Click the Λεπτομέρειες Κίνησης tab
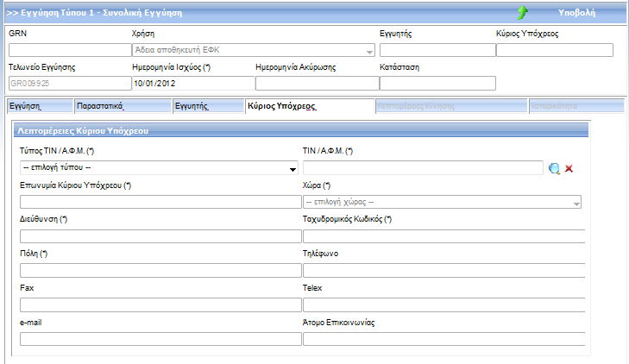This screenshot has width=629, height=364. click(x=451, y=106)
